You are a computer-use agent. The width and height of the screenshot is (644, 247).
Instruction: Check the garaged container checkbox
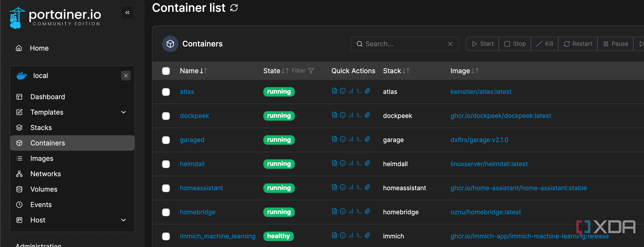click(x=166, y=140)
